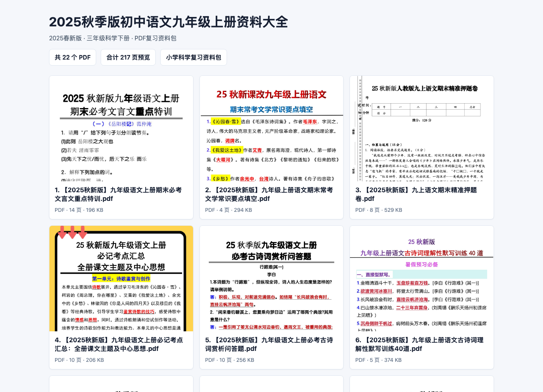The height and width of the screenshot is (392, 543).
Task: Click the text 'PDF · 5 页 · 374 KB'
Action: click(x=378, y=360)
